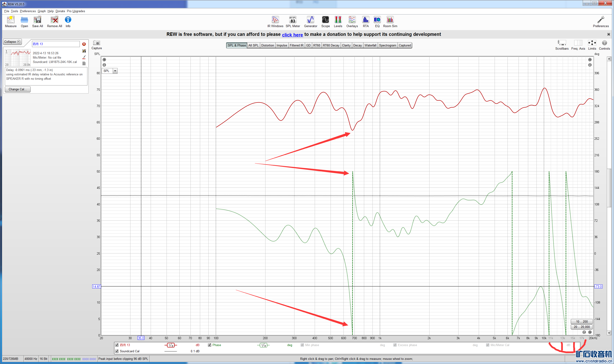
Task: Click the vertical graph scrollbar
Action: [x=609, y=188]
